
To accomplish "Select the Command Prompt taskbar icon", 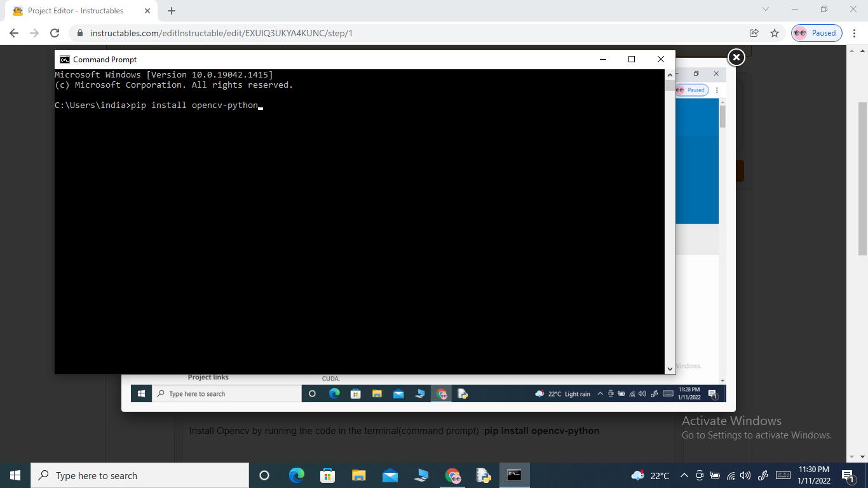I will (x=514, y=475).
